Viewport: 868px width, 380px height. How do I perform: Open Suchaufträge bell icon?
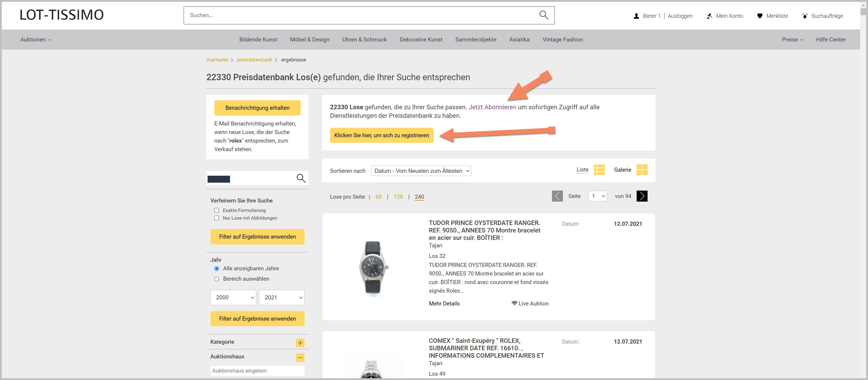805,16
